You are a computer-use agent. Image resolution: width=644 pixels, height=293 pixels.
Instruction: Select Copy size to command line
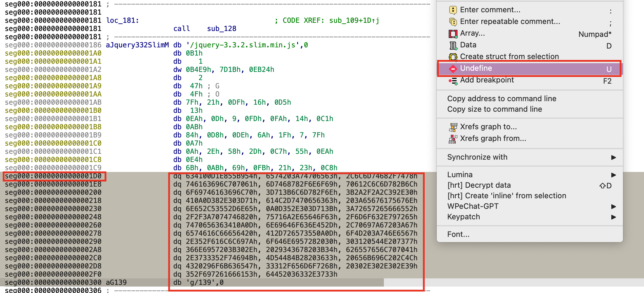[495, 109]
